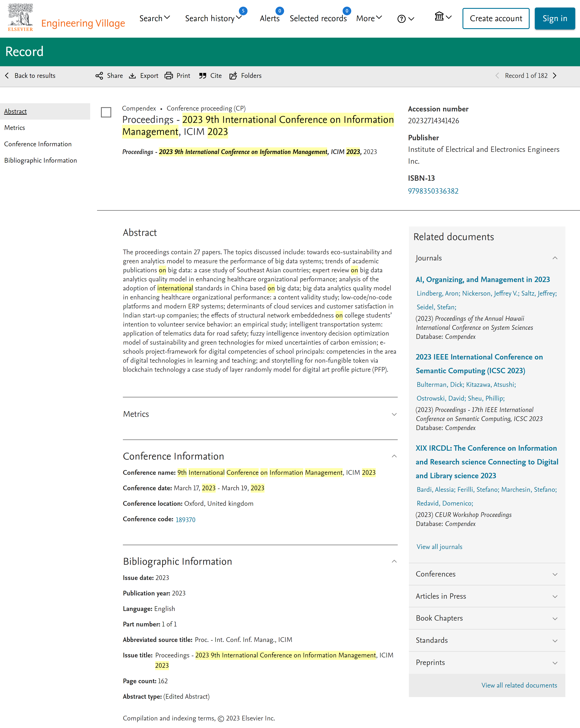Image resolution: width=580 pixels, height=728 pixels.
Task: Click author Bulterman, Dick
Action: [x=441, y=385]
